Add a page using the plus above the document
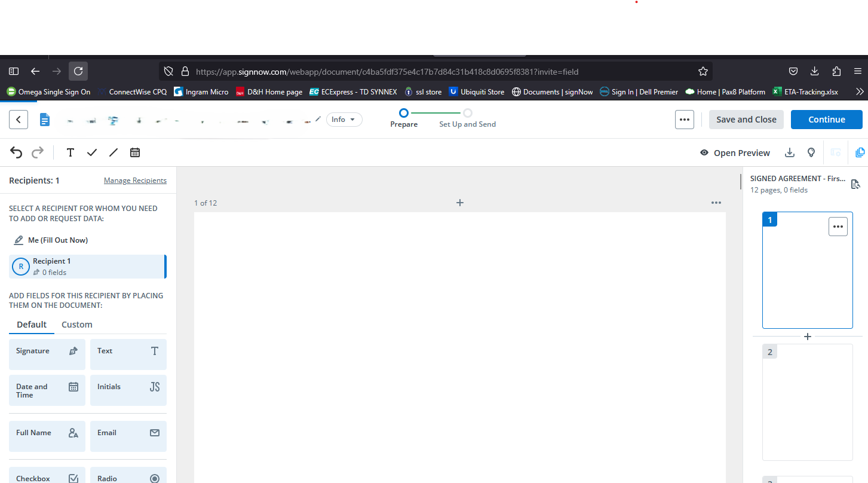The width and height of the screenshot is (868, 483). 460,203
